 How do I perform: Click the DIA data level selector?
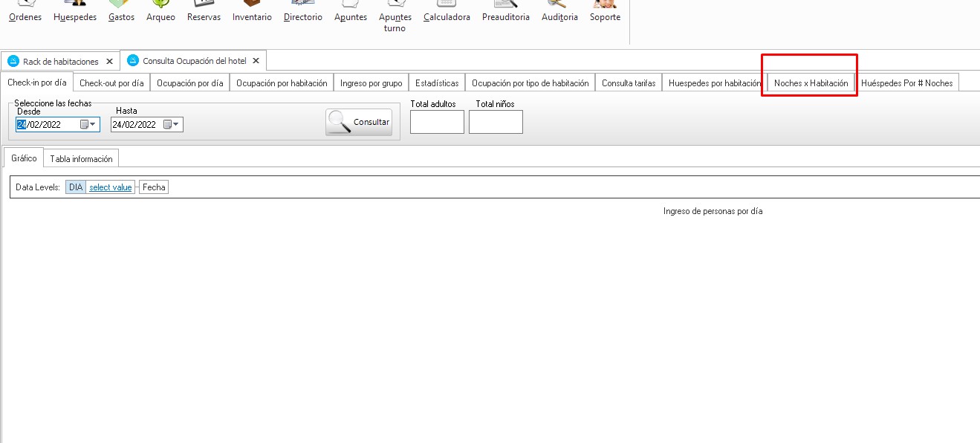pyautogui.click(x=75, y=187)
